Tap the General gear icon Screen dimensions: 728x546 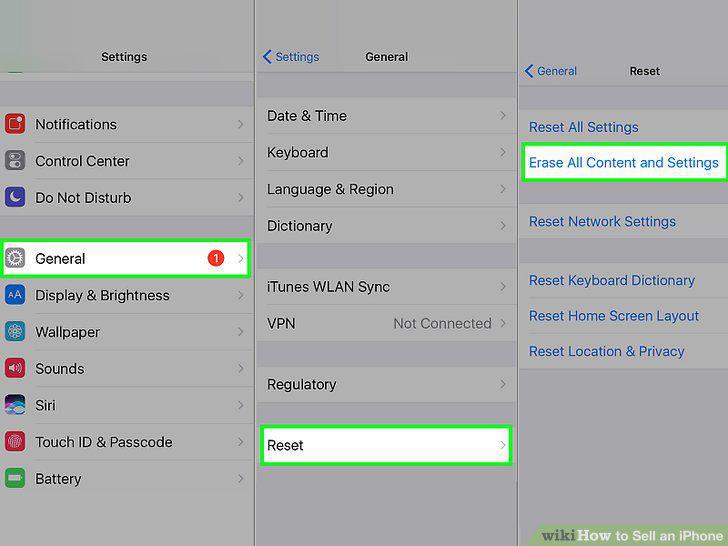15,258
